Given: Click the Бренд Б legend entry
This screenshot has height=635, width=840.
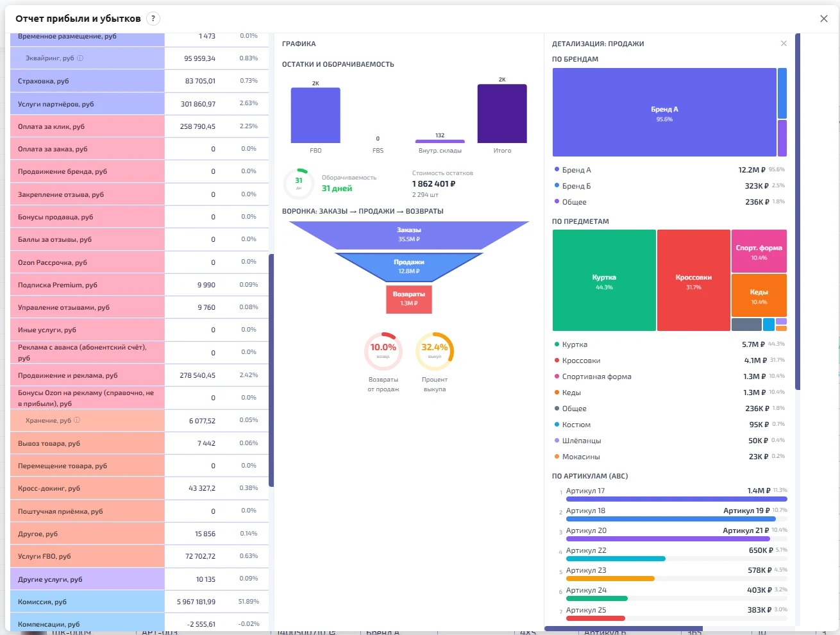Looking at the screenshot, I should (x=669, y=186).
